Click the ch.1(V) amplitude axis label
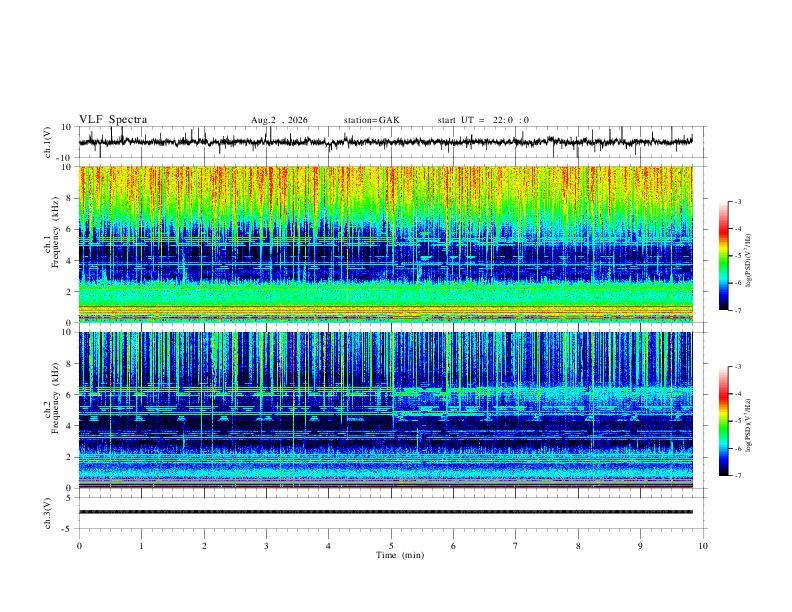Viewport: 792px width, 612px height. [x=48, y=142]
